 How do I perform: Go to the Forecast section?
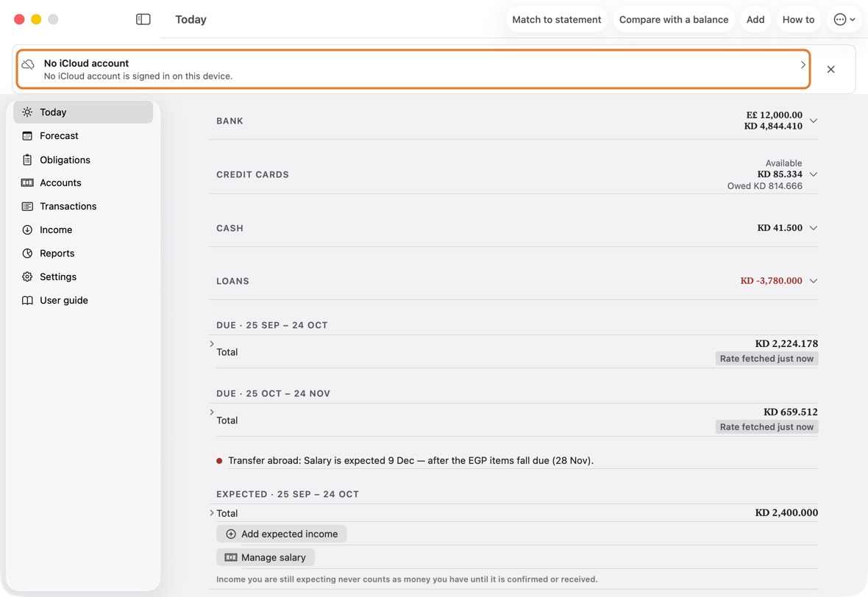click(x=83, y=135)
